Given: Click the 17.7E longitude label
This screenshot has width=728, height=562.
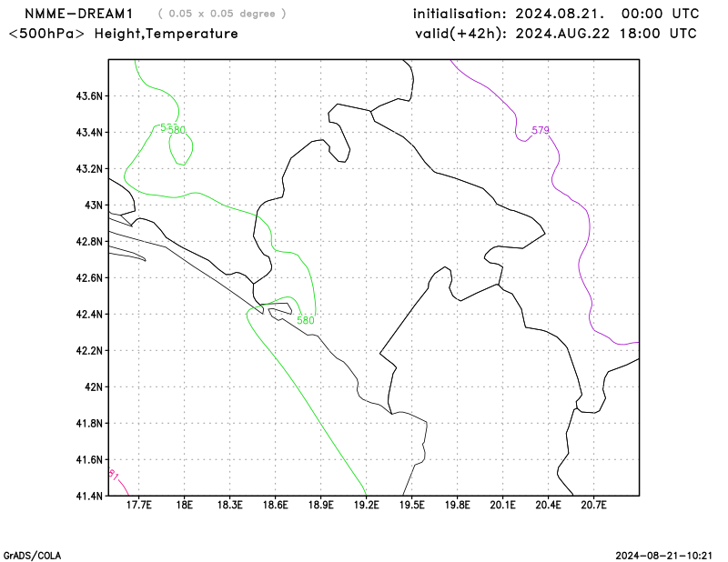Looking at the screenshot, I should point(139,505).
